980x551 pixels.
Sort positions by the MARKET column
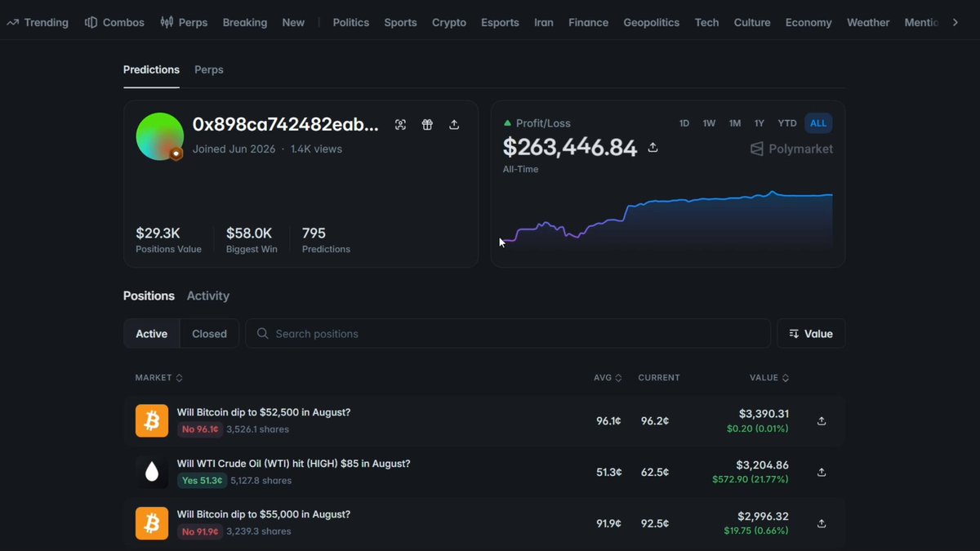[x=159, y=378]
